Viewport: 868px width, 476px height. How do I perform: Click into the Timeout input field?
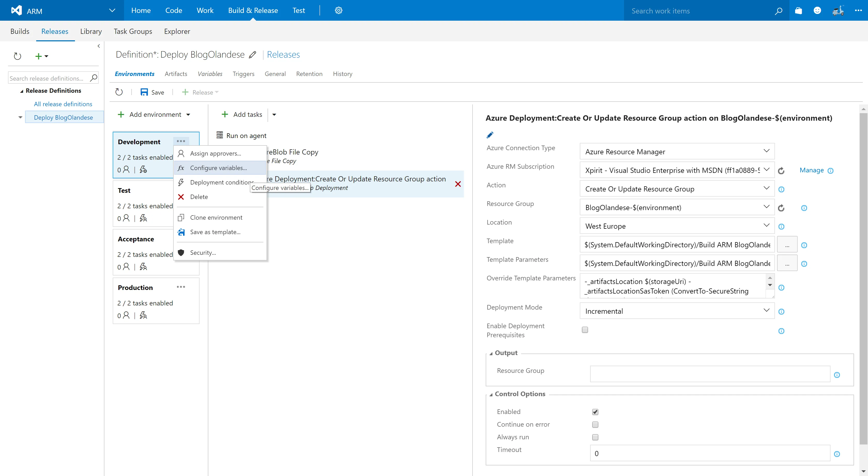[x=710, y=454]
